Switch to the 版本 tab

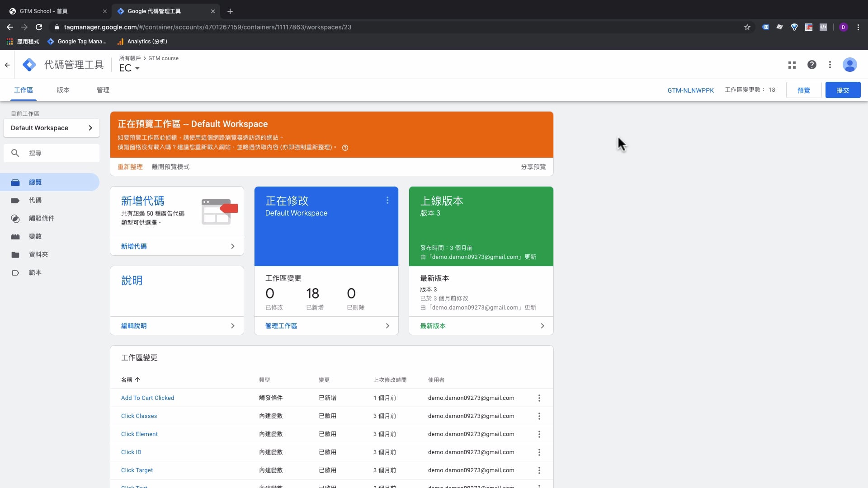coord(63,90)
